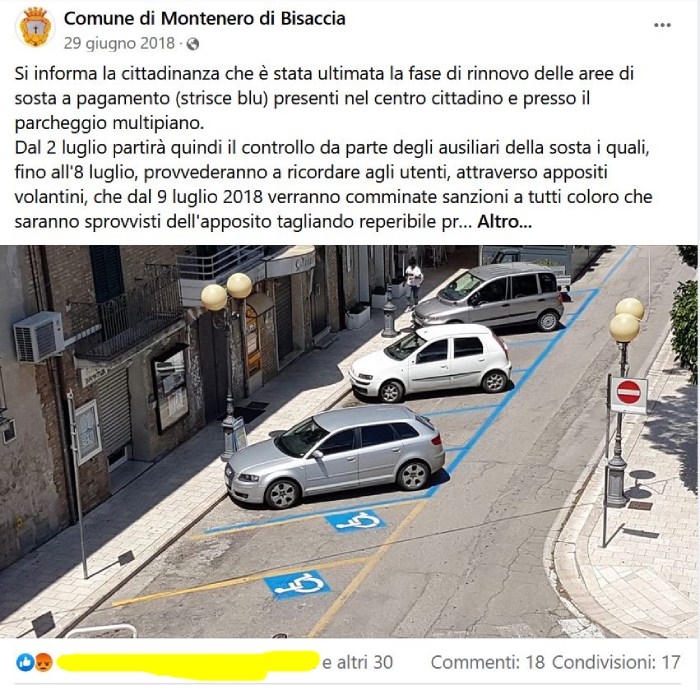Screen dimensions: 700x690
Task: Click the public audience globe icon
Action: coord(192,44)
